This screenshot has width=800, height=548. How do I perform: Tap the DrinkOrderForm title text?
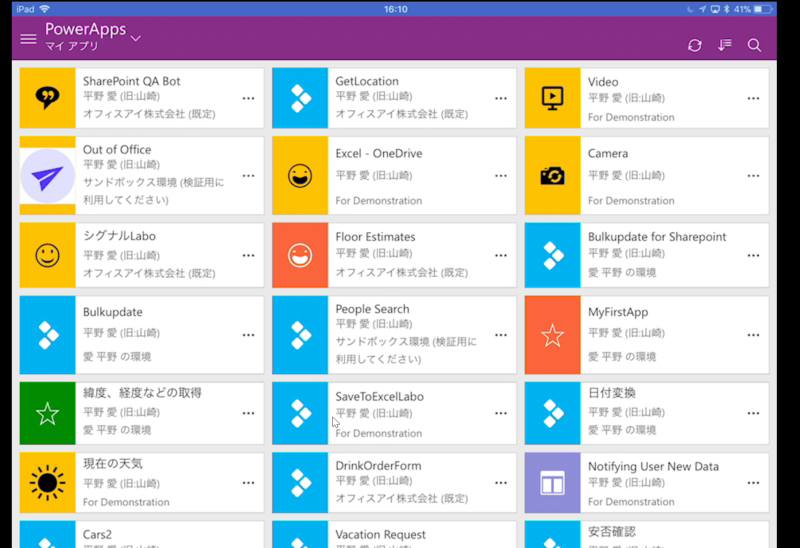coord(378,465)
